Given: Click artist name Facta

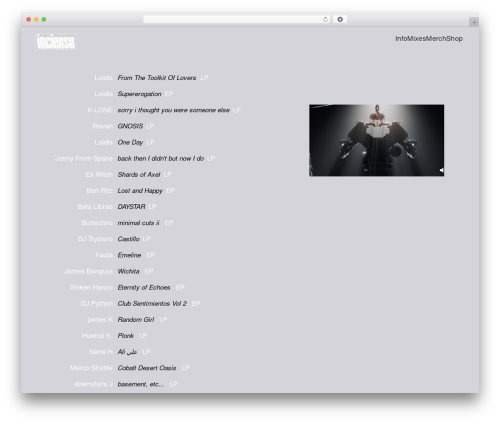Looking at the screenshot, I should tap(104, 255).
